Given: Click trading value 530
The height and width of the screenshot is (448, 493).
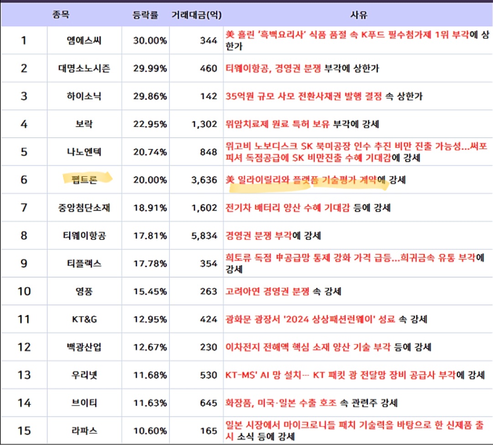Looking at the screenshot, I should point(209,375).
